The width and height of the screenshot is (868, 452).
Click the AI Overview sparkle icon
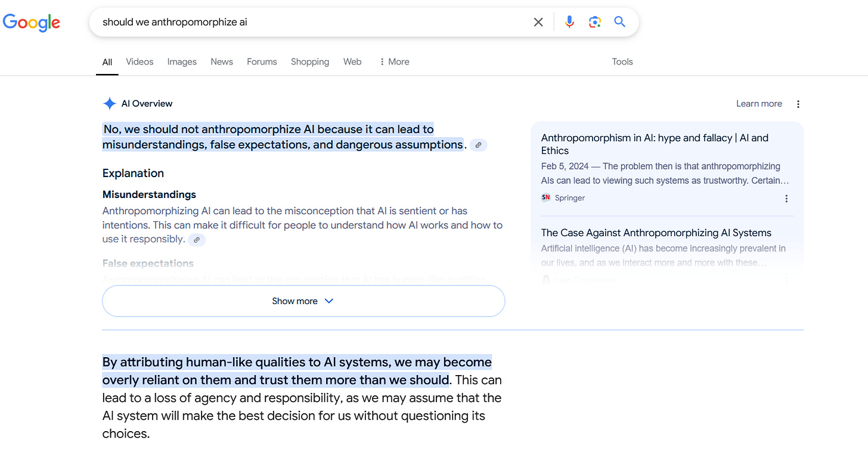click(x=109, y=104)
